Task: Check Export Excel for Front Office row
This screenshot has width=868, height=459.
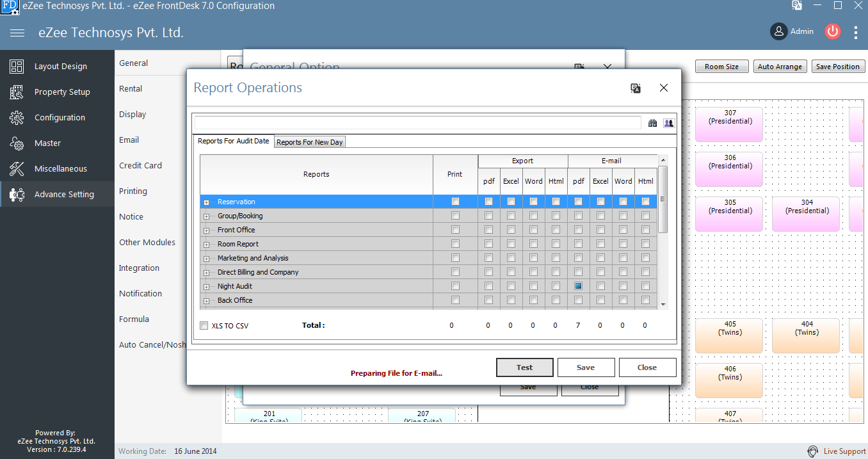Action: tap(511, 230)
